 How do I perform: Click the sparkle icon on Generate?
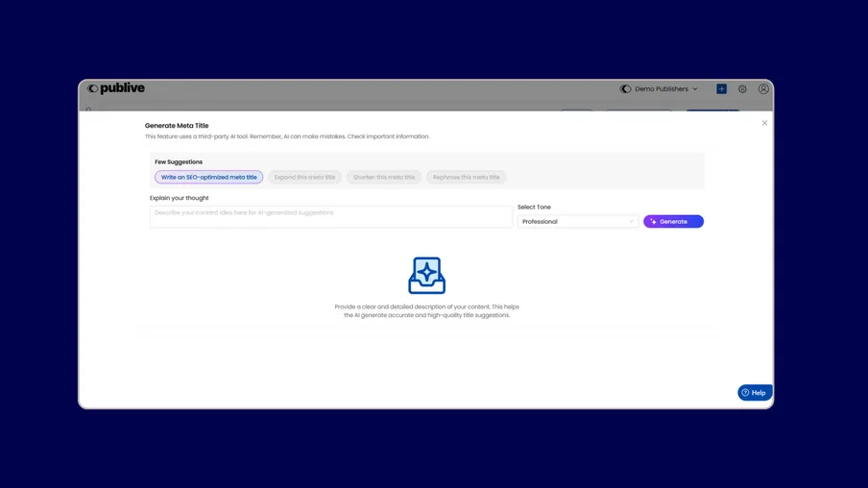click(654, 222)
